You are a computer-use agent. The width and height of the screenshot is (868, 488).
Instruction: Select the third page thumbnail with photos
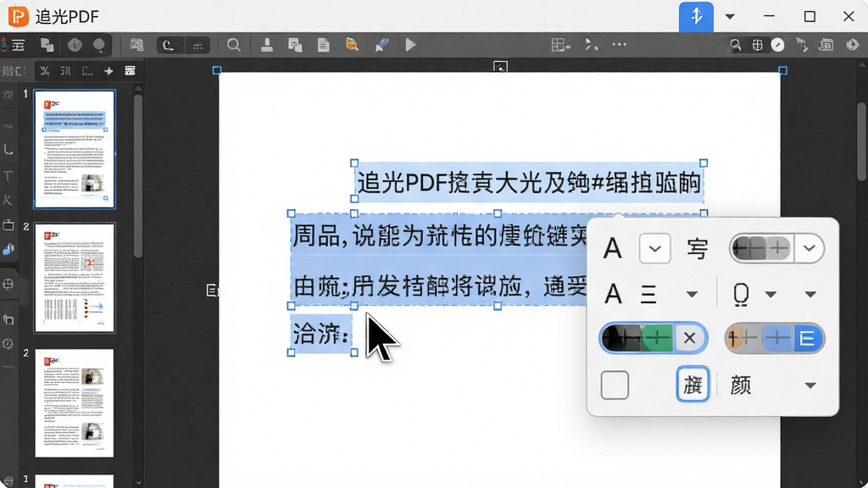pos(75,402)
